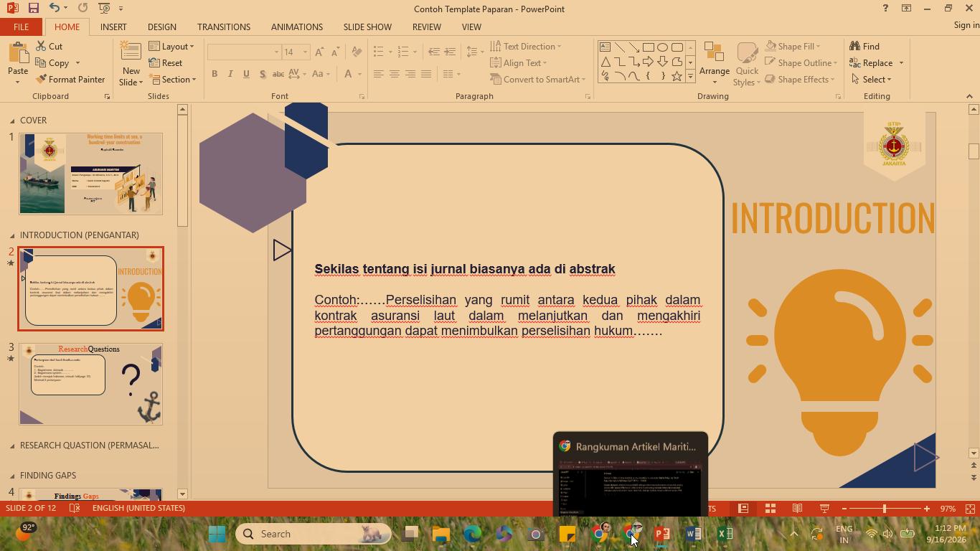Image resolution: width=980 pixels, height=551 pixels.
Task: Click the Reset slide button
Action: tap(166, 62)
